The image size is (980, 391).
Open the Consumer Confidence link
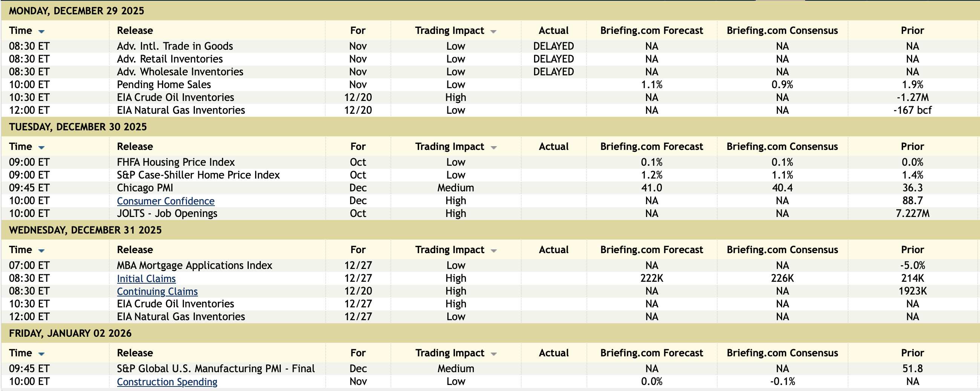165,201
